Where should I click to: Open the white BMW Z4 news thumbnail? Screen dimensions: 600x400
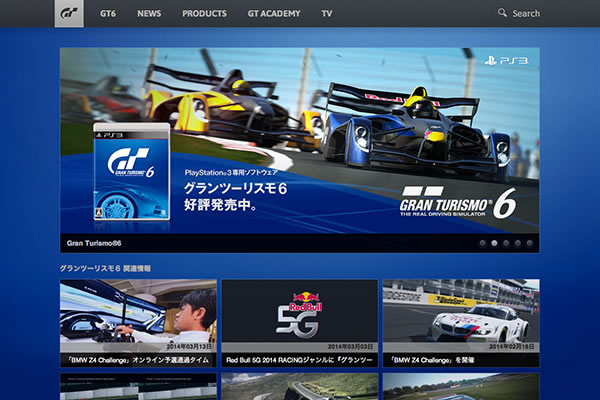coord(461,311)
